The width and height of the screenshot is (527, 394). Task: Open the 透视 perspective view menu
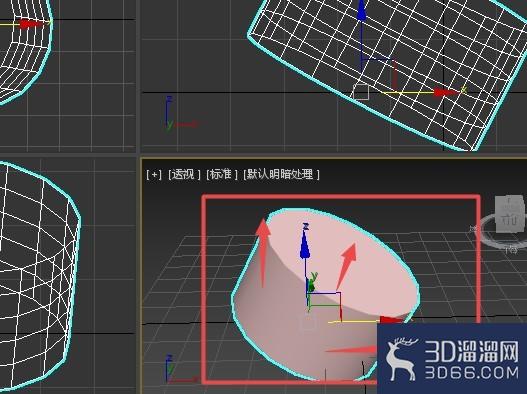184,174
